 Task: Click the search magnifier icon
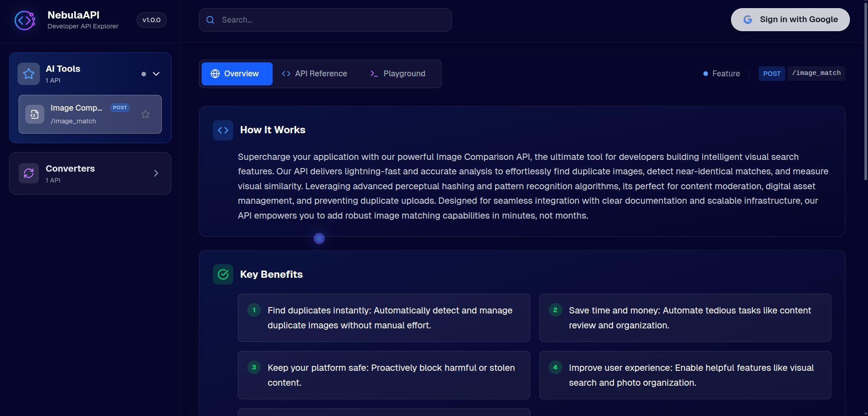pyautogui.click(x=210, y=20)
